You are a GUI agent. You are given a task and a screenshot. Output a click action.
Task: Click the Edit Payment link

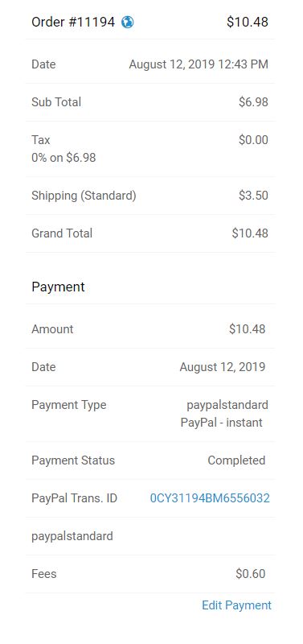[236, 605]
